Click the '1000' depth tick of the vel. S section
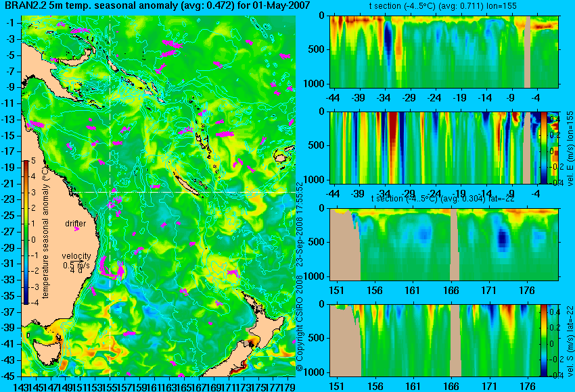Image resolution: width=575 pixels, height=392 pixels. coord(315,372)
